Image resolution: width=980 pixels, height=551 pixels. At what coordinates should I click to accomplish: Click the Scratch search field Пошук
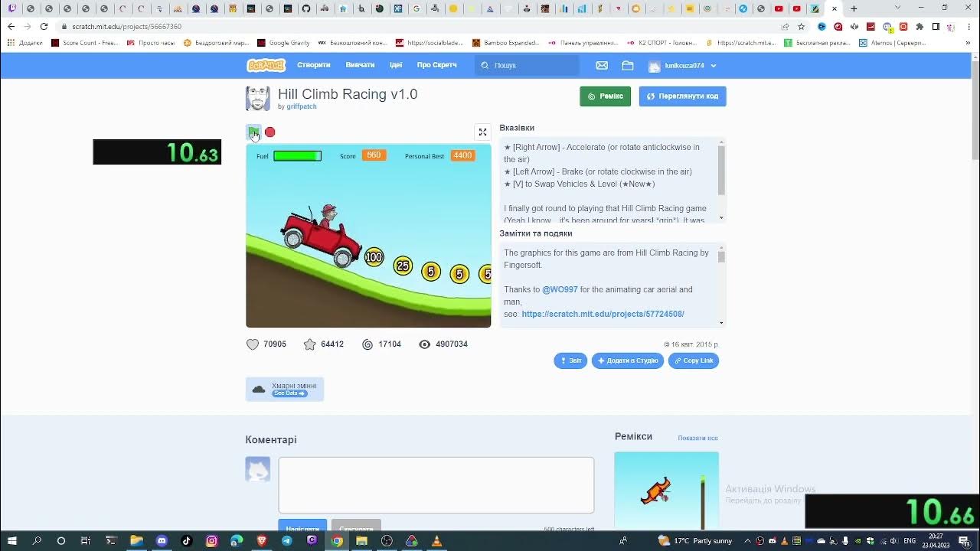point(527,66)
